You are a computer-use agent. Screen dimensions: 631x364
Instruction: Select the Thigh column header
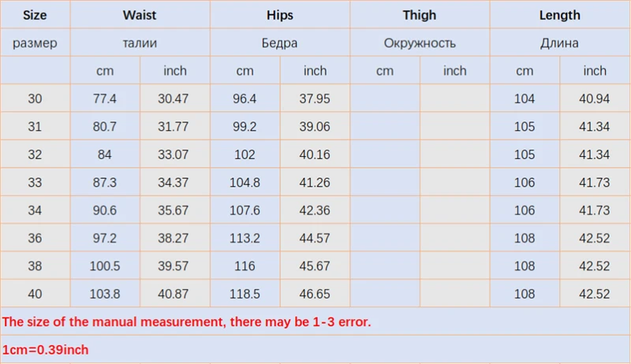[x=420, y=15]
